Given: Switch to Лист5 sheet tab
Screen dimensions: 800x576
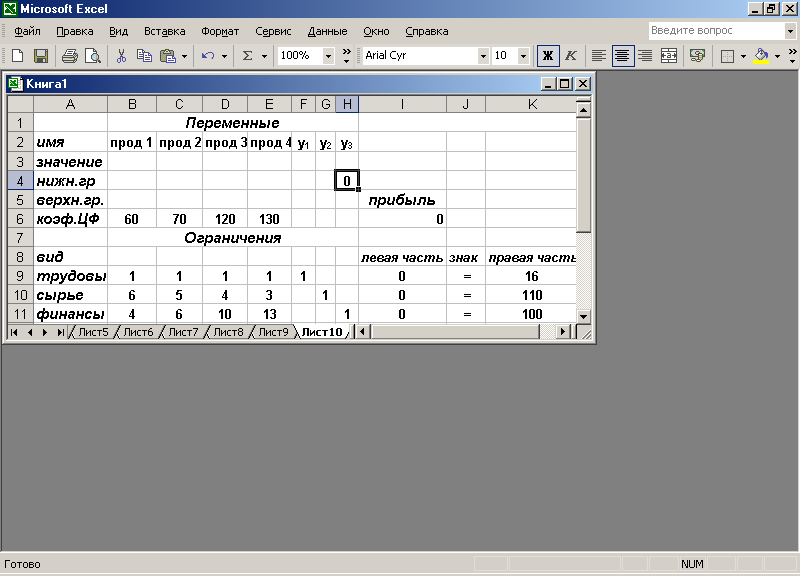Looking at the screenshot, I should point(93,333).
